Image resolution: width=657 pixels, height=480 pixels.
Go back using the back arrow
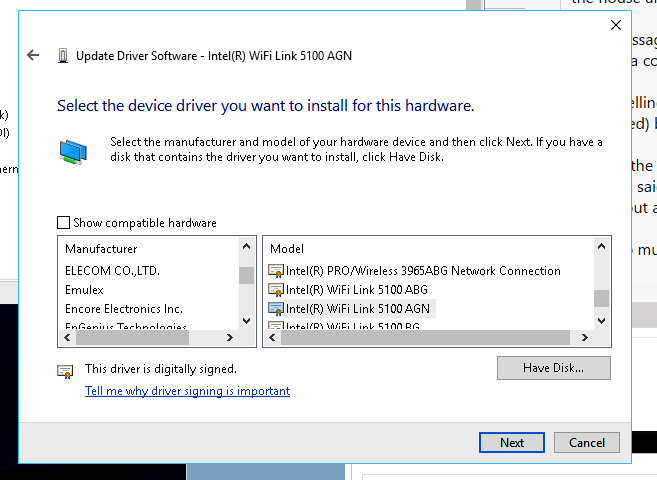[x=33, y=55]
